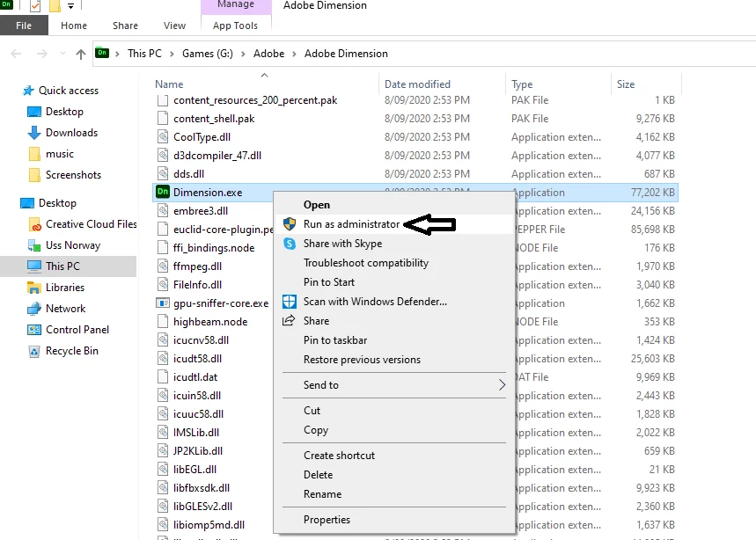Expand the chevron after Games (G:) in address bar

pos(243,54)
